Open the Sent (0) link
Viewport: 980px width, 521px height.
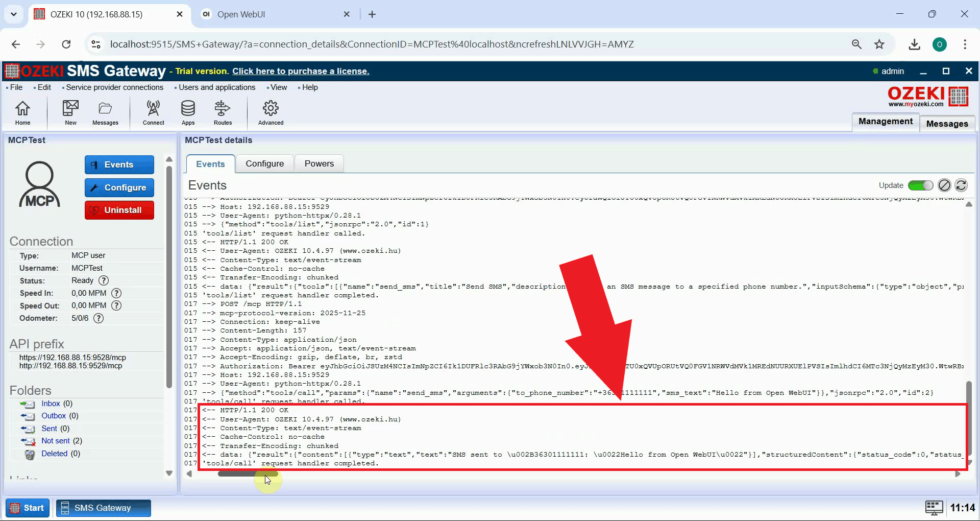(x=49, y=429)
